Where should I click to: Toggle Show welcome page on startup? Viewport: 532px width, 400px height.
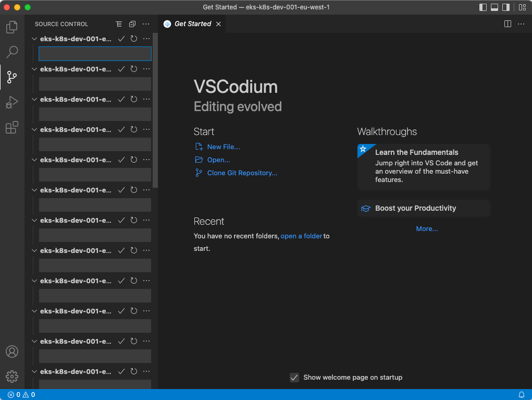coord(294,377)
